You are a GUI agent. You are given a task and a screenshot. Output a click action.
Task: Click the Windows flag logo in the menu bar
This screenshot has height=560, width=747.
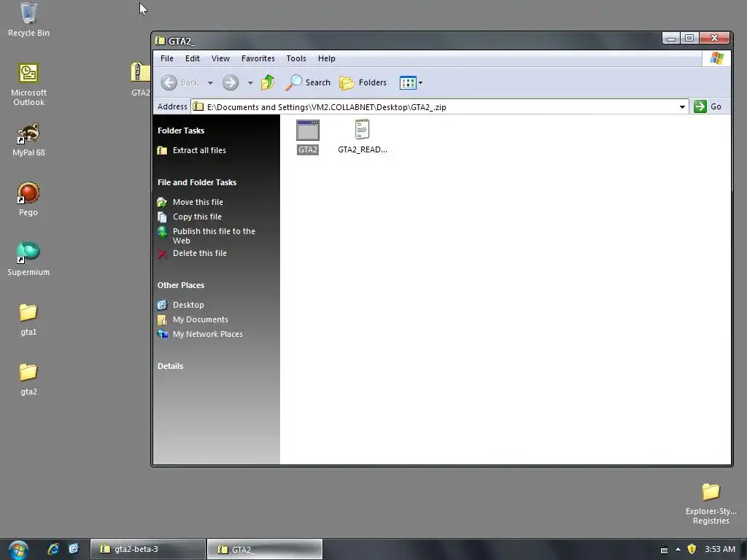[x=716, y=58]
